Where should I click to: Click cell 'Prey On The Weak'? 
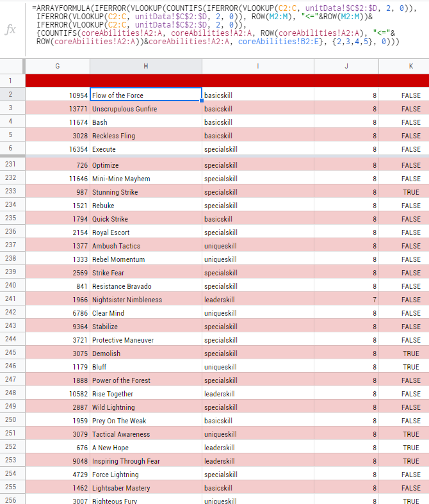coord(146,421)
